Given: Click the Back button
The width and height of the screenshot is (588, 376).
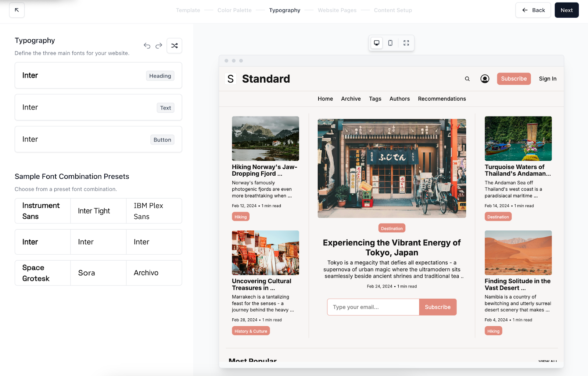Looking at the screenshot, I should 533,10.
